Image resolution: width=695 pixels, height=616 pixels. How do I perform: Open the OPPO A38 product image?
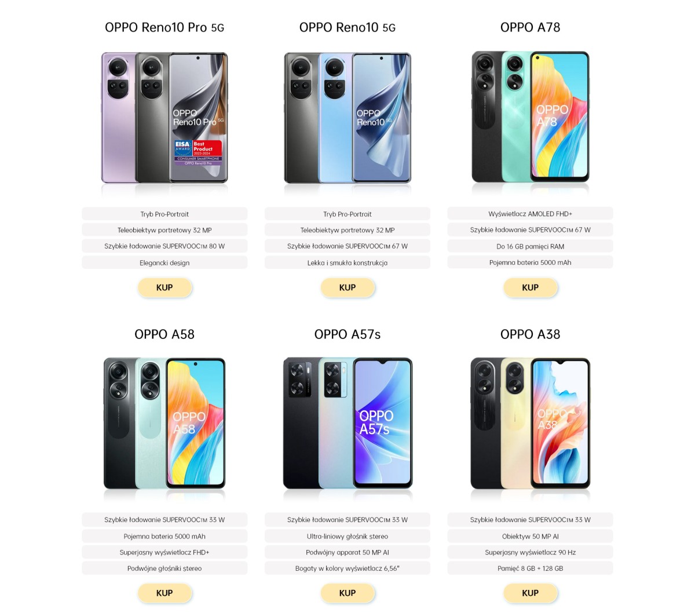531,424
